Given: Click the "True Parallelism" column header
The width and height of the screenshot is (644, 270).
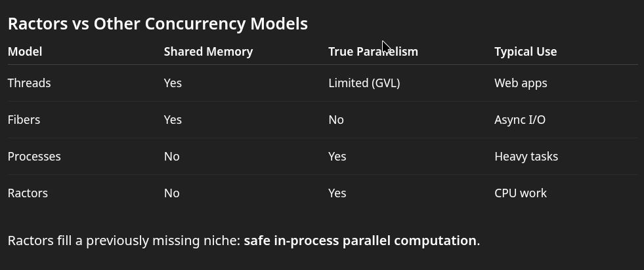Looking at the screenshot, I should coord(373,52).
